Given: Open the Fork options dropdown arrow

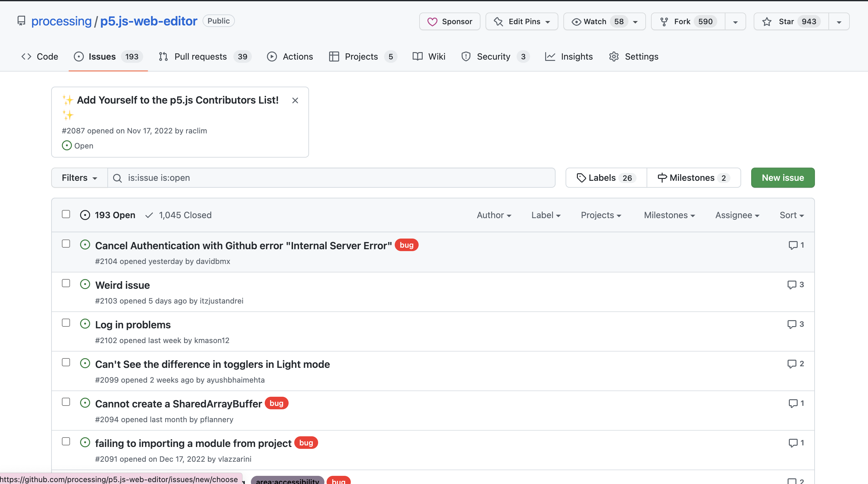Looking at the screenshot, I should [735, 22].
